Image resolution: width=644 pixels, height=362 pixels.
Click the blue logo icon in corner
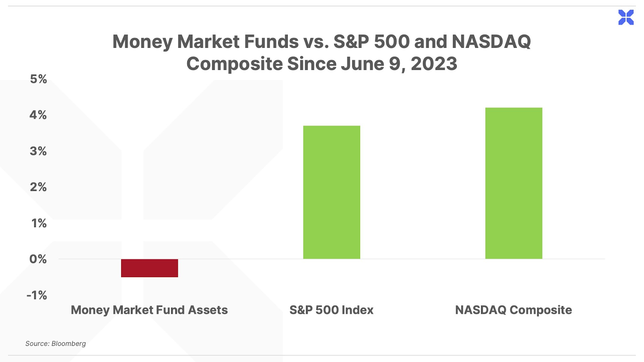coord(626,17)
